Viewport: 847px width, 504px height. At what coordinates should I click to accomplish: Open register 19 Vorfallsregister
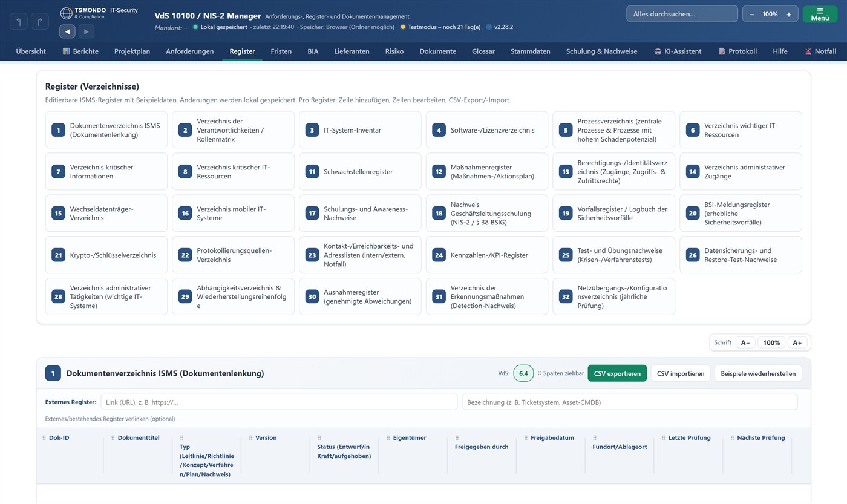613,213
